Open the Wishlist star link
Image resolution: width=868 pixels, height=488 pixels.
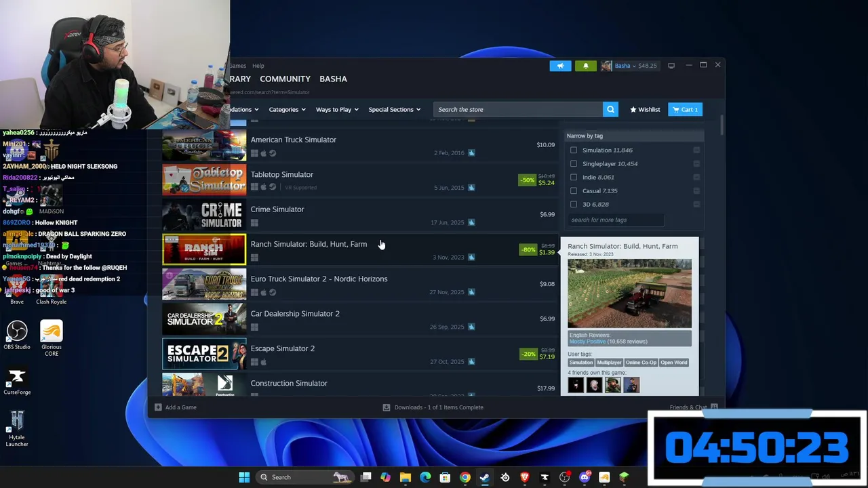click(645, 109)
